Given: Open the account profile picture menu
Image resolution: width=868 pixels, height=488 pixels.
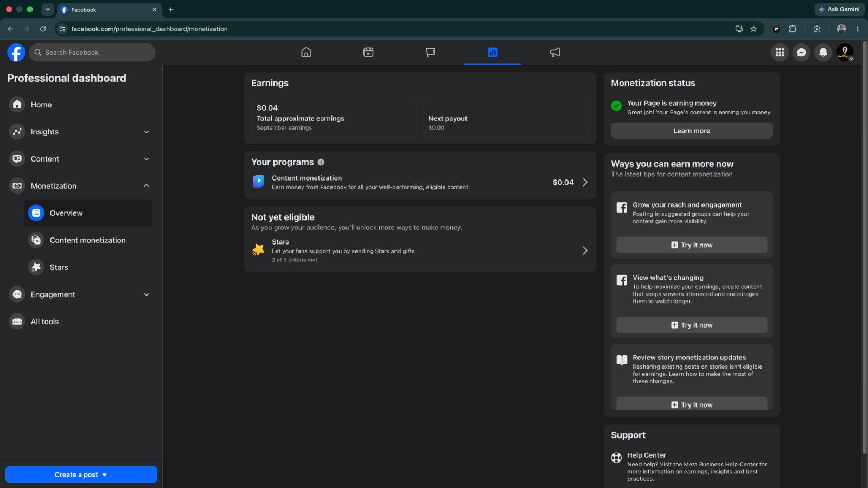Looking at the screenshot, I should 845,53.
